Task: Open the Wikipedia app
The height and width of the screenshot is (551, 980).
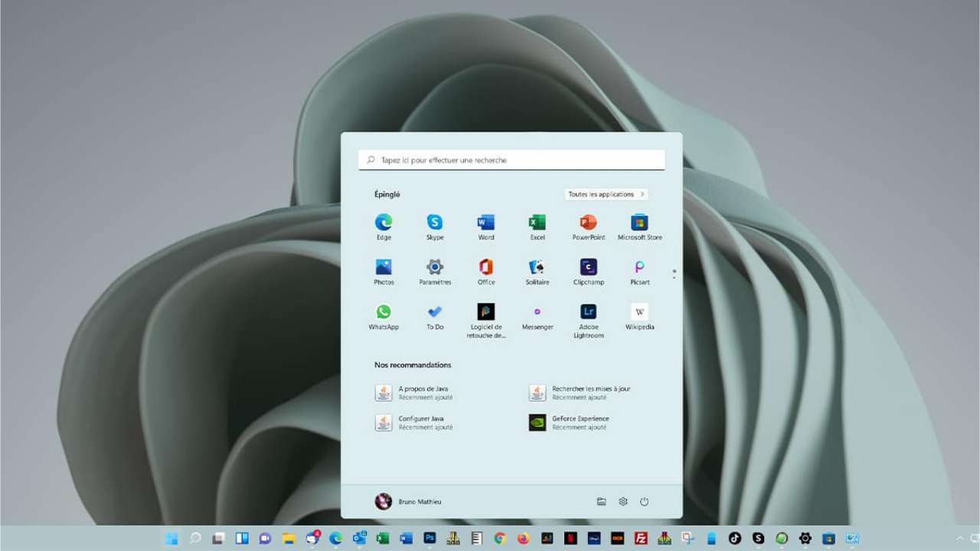Action: click(x=639, y=317)
